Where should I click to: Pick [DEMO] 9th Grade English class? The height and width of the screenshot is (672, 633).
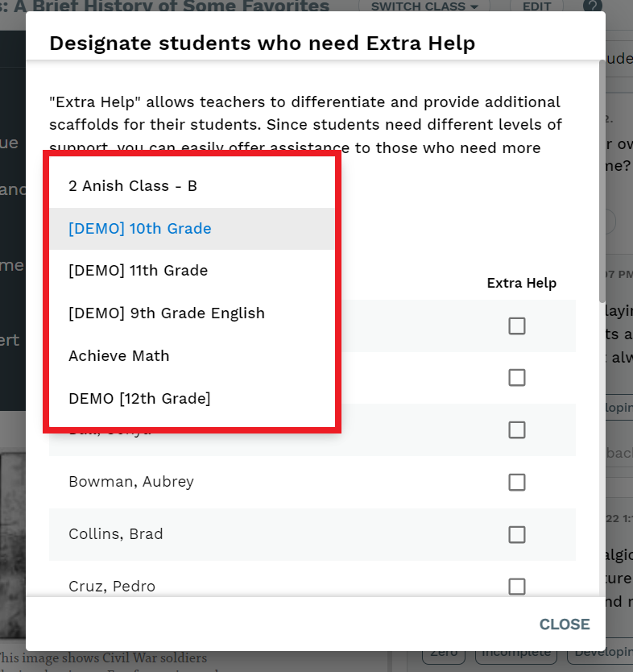click(x=192, y=313)
